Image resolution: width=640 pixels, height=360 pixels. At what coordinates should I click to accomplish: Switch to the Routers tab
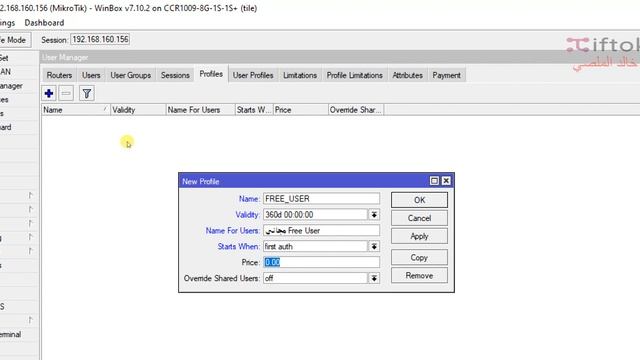[x=59, y=75]
